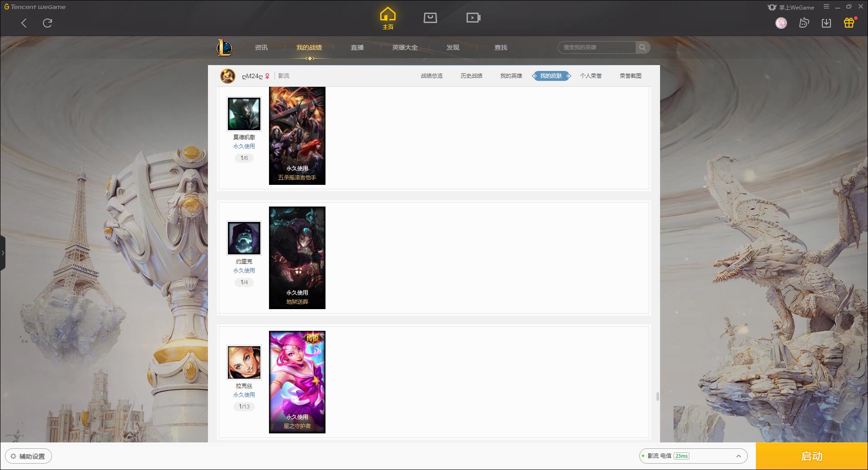
Task: Click the 1/6 skin count badge
Action: pyautogui.click(x=244, y=158)
